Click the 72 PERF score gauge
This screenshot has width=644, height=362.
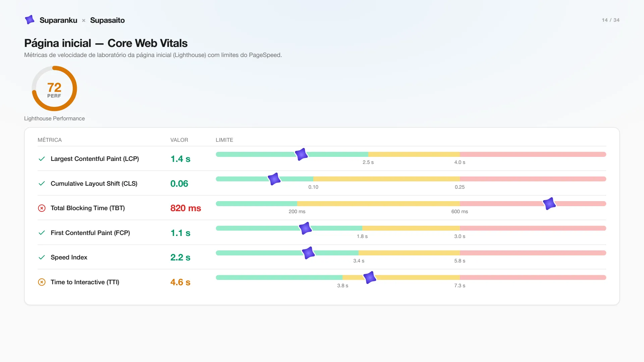click(x=54, y=88)
